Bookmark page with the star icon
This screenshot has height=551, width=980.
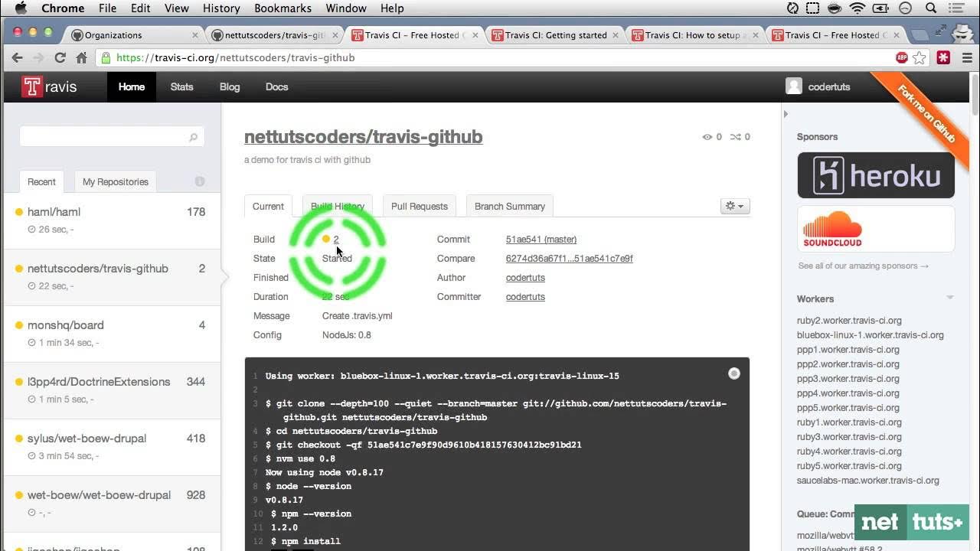[x=920, y=57]
